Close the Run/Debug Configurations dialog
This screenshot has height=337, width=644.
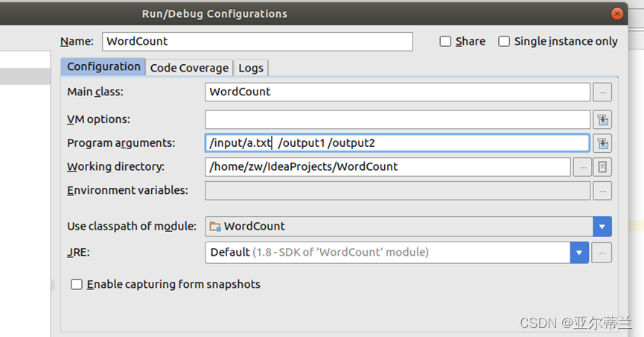pos(616,14)
